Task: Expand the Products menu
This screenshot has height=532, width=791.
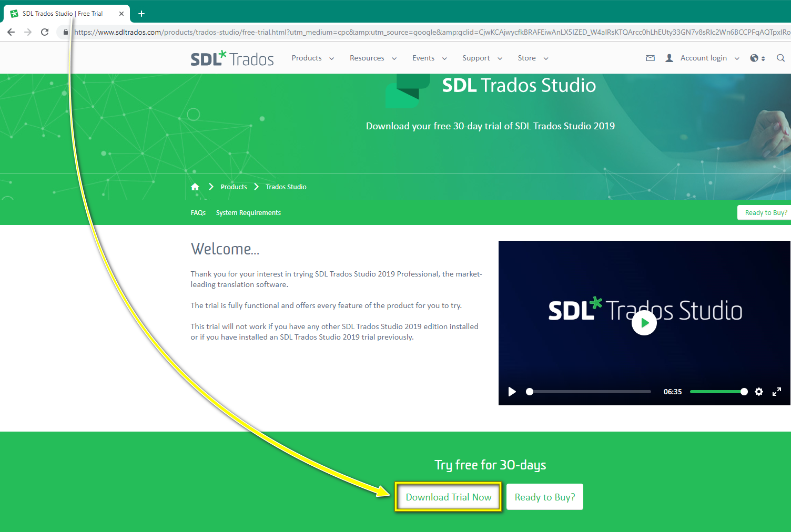Action: 313,58
